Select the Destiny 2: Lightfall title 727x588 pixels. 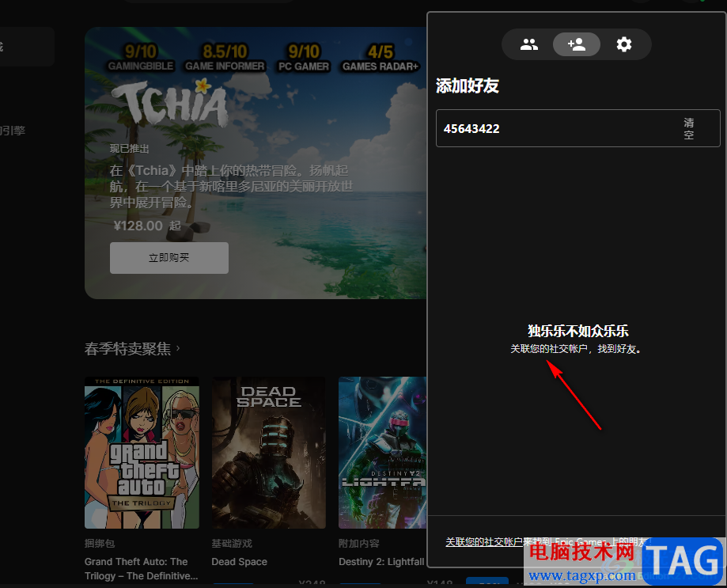[x=381, y=562]
